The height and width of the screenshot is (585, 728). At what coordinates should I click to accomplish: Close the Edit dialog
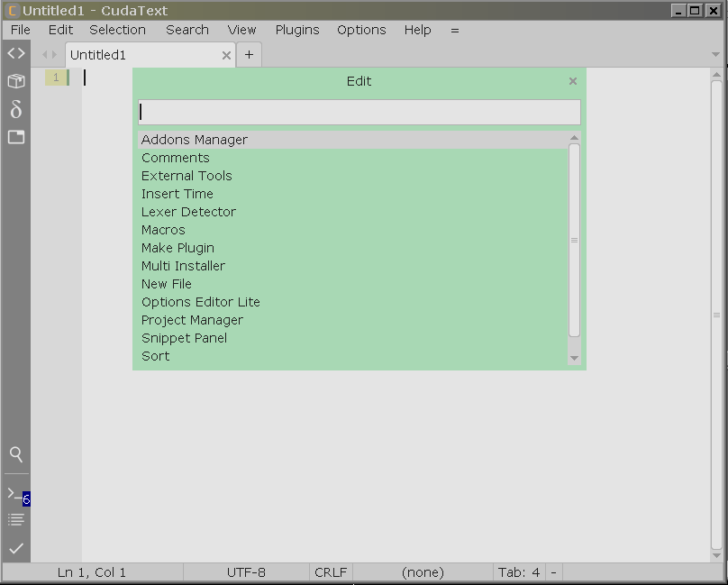573,81
